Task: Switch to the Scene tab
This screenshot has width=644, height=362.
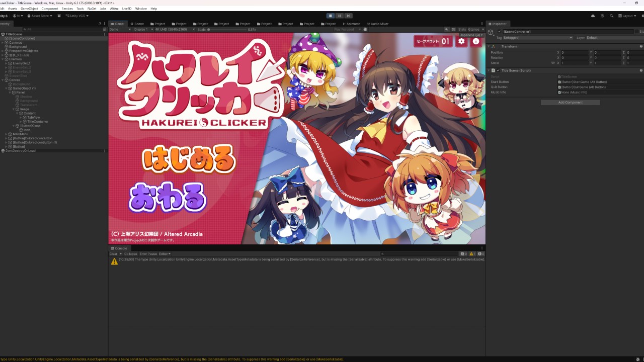Action: pos(137,24)
